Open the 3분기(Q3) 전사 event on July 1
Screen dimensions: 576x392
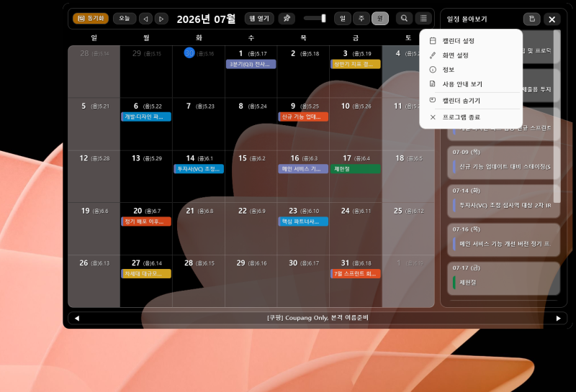click(x=251, y=64)
